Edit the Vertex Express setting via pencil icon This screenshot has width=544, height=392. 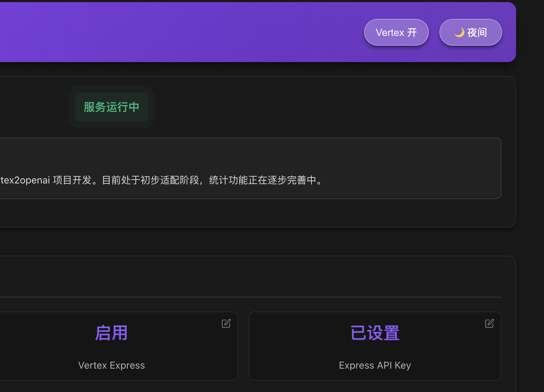[226, 323]
